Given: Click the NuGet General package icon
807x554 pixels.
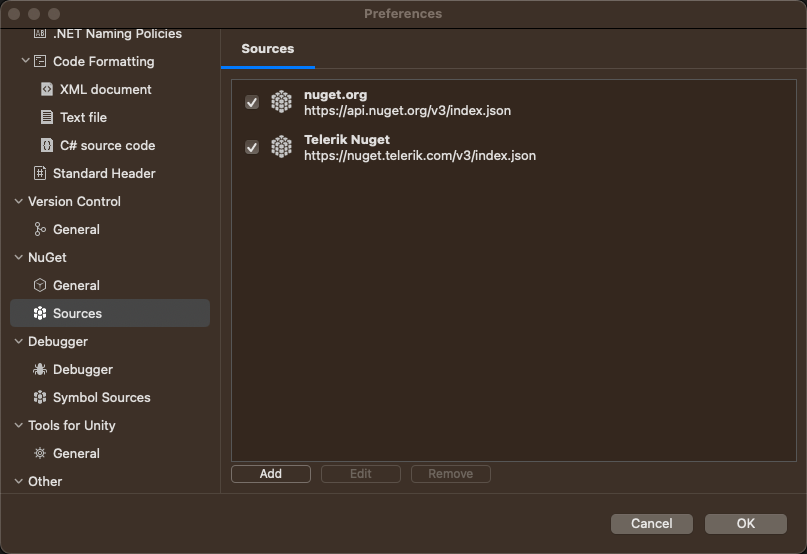Looking at the screenshot, I should click(40, 285).
